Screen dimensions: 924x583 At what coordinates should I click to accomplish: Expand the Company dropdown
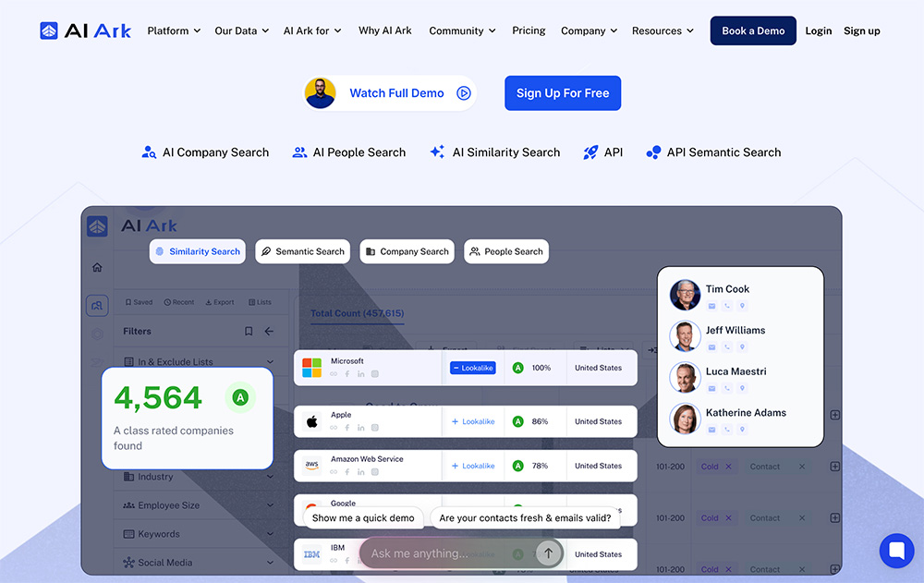589,30
